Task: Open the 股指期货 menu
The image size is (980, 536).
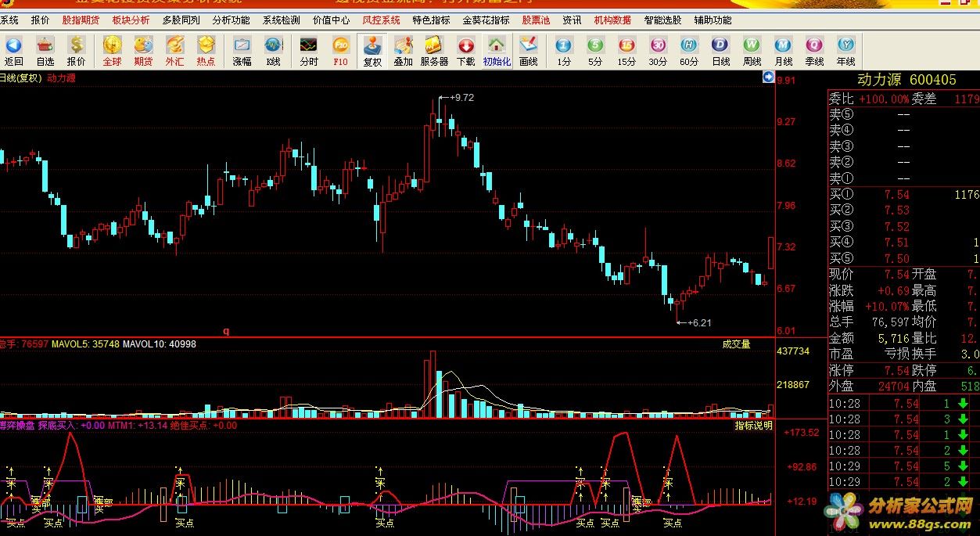Action: (81, 20)
